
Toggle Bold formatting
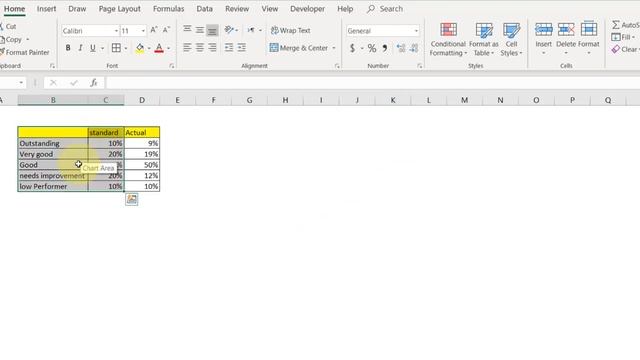(x=68, y=48)
